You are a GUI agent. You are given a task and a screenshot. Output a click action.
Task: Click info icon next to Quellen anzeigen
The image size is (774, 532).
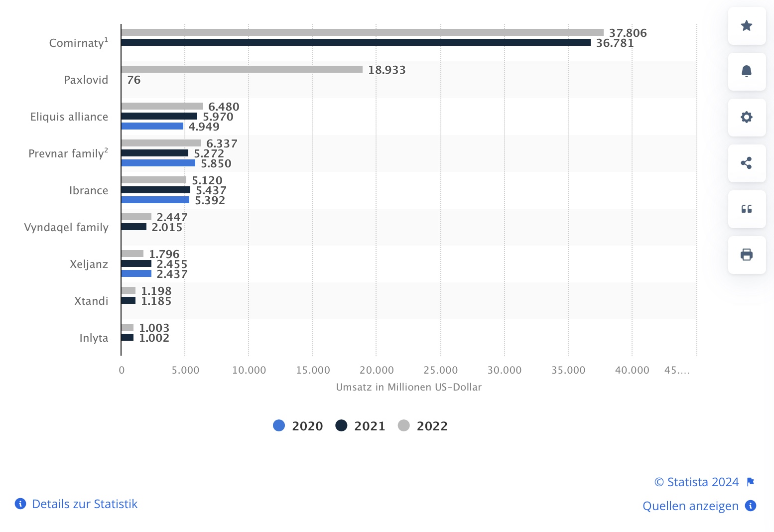point(751,506)
